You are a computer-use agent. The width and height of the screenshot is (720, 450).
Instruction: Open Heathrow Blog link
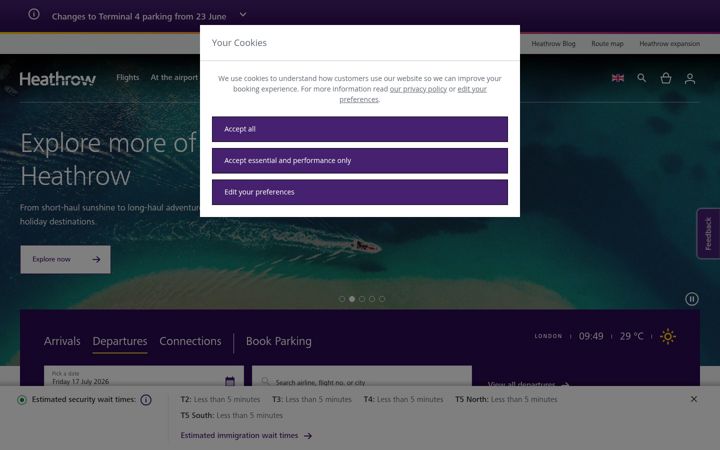(x=553, y=44)
